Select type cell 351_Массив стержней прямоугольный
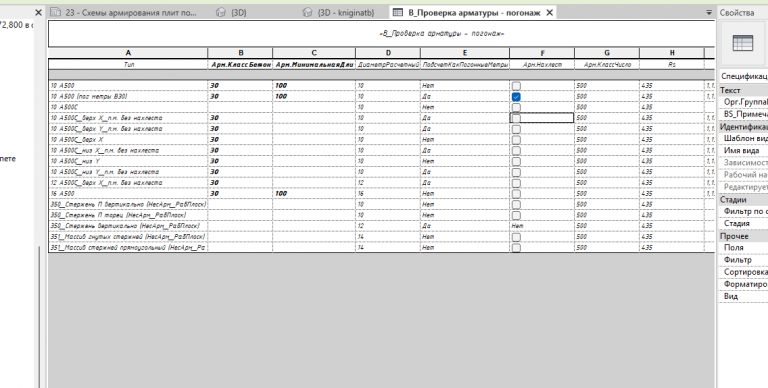Viewport: 768px width, 388px height. (128, 248)
